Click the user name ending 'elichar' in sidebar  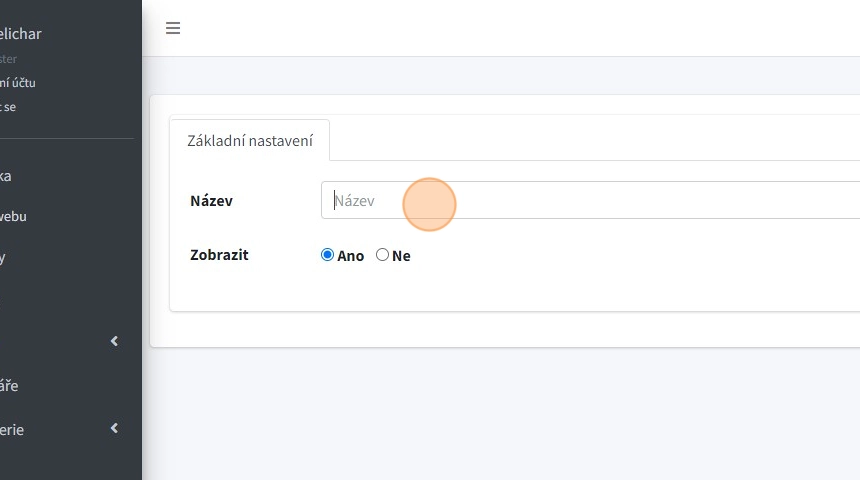pos(20,34)
